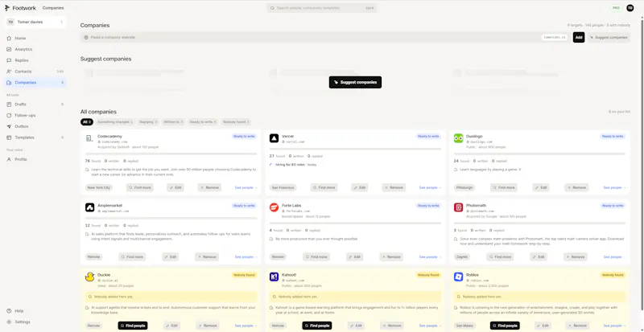Click the Paste a company website field
This screenshot has width=644, height=332.
click(325, 37)
